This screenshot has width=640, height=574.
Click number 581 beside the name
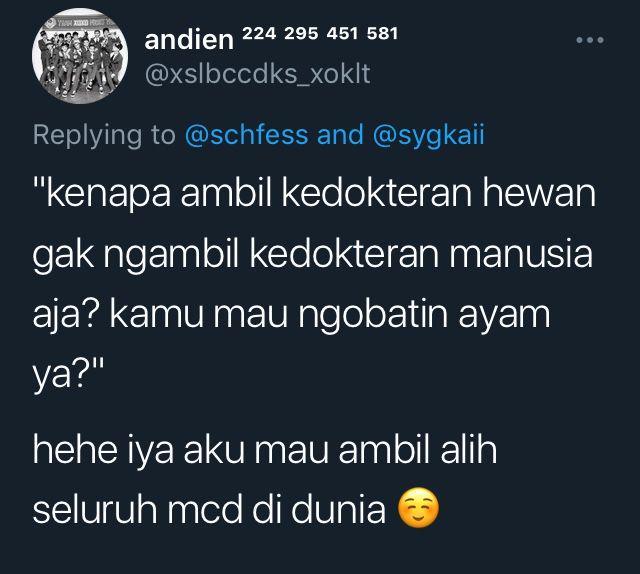coord(382,33)
